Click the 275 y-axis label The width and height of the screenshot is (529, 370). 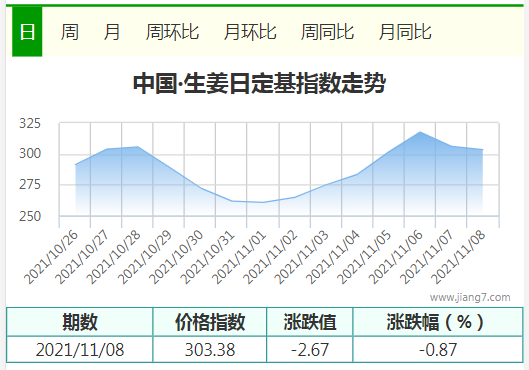click(30, 185)
